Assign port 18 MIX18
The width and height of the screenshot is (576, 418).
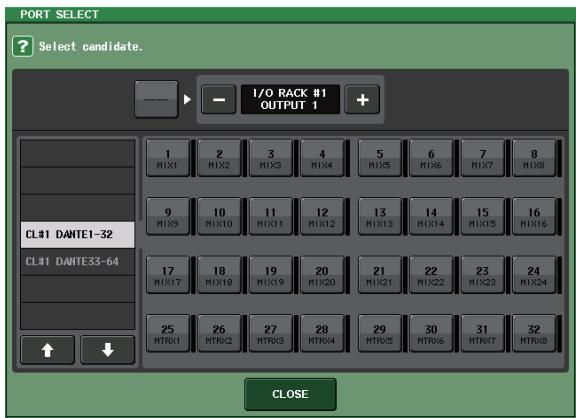(x=219, y=275)
